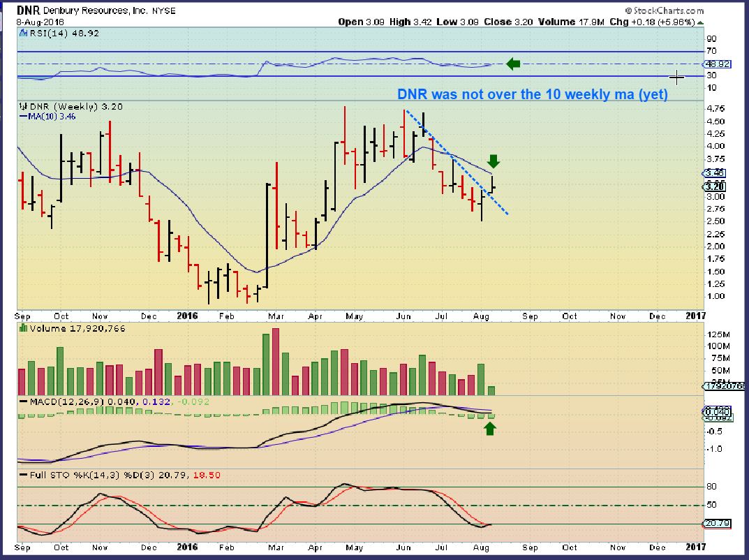Image resolution: width=749 pixels, height=560 pixels.
Task: Click the 0.132 MACD signal value
Action: [156, 401]
